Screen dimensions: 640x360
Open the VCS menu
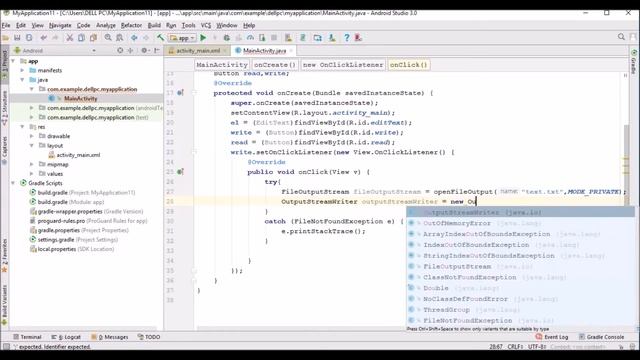(206, 25)
